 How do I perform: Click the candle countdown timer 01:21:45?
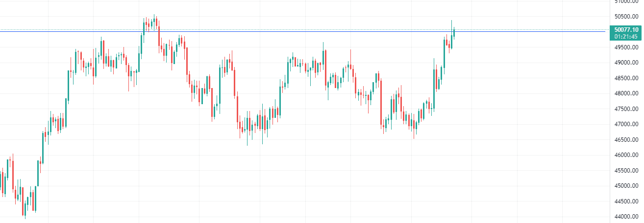coord(624,37)
